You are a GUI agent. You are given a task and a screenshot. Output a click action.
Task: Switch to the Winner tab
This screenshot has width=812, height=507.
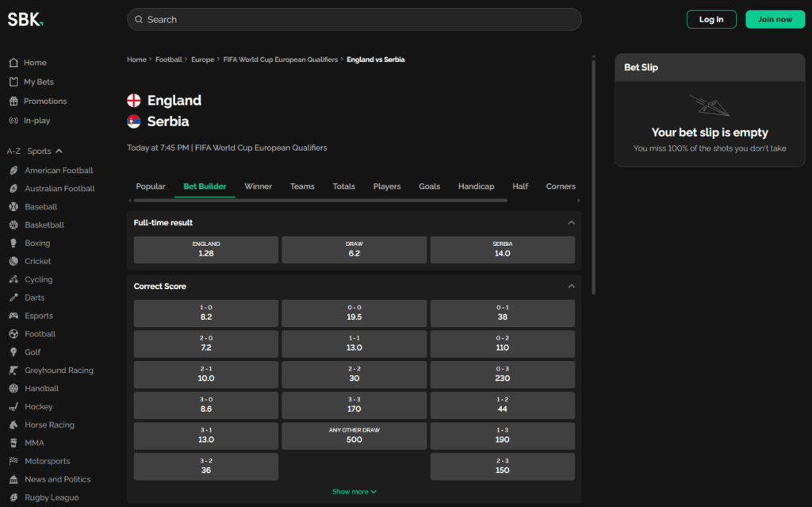coord(258,186)
